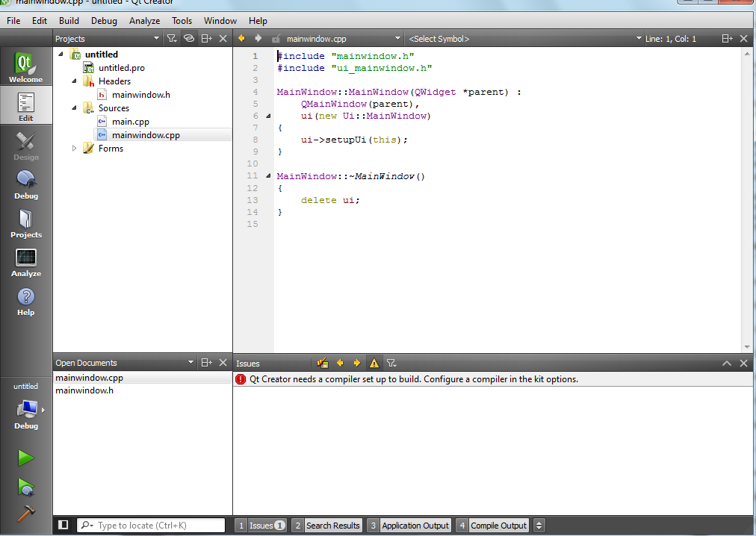This screenshot has width=756, height=536.
Task: Open the Projects panel type dropdown
Action: 108,39
